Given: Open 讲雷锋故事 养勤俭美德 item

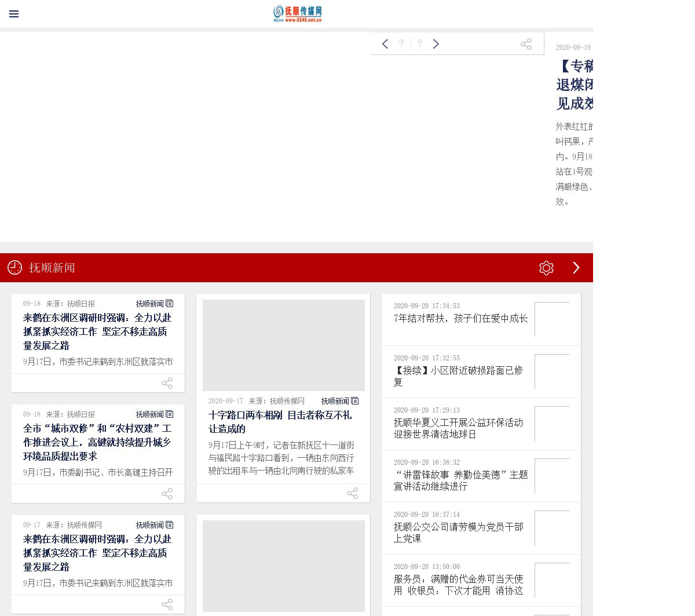Looking at the screenshot, I should click(x=461, y=480).
